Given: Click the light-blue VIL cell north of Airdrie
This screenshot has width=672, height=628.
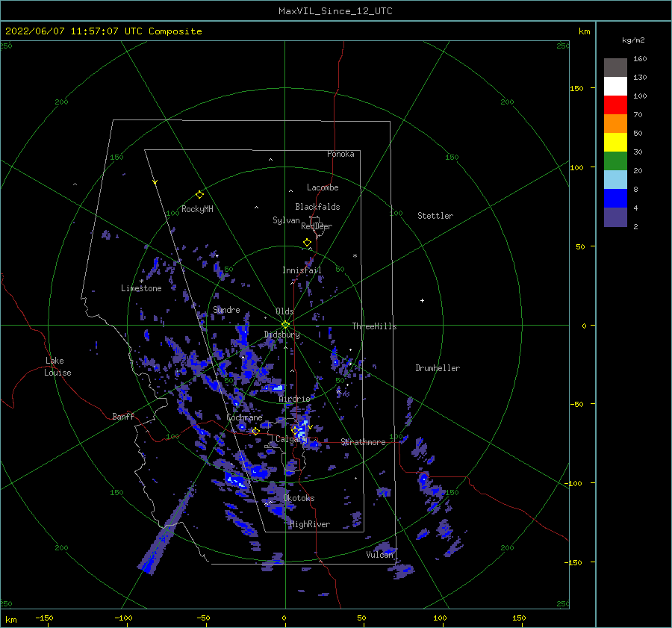Looking at the screenshot, I should (278, 388).
